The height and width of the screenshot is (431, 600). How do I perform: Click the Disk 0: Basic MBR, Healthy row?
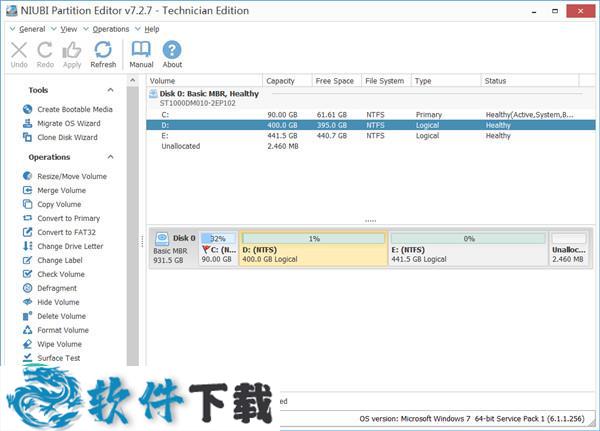click(x=370, y=98)
